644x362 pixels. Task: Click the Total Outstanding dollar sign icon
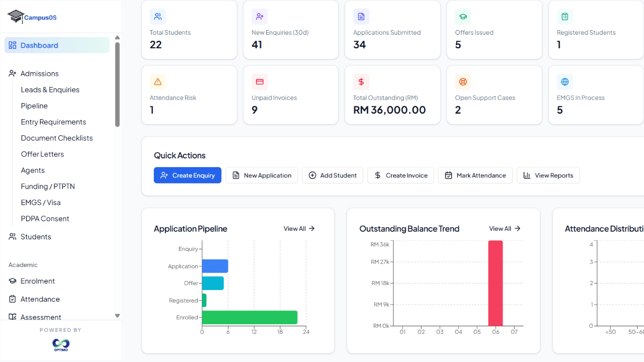point(361,82)
